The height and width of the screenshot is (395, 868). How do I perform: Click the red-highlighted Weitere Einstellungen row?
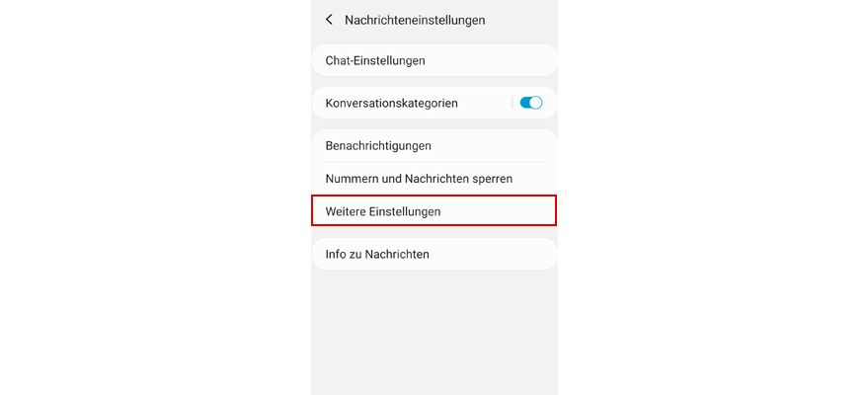click(x=434, y=210)
